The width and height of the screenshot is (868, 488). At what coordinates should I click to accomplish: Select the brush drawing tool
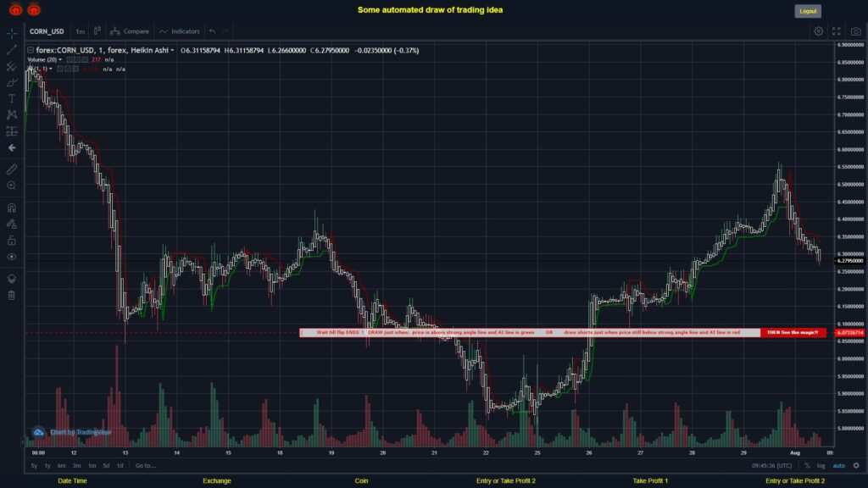(x=12, y=82)
